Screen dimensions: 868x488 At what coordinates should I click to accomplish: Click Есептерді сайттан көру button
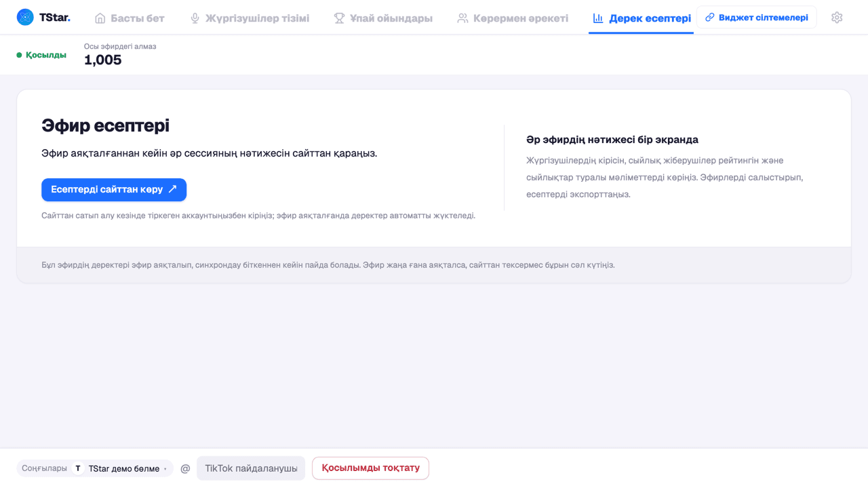click(x=114, y=190)
